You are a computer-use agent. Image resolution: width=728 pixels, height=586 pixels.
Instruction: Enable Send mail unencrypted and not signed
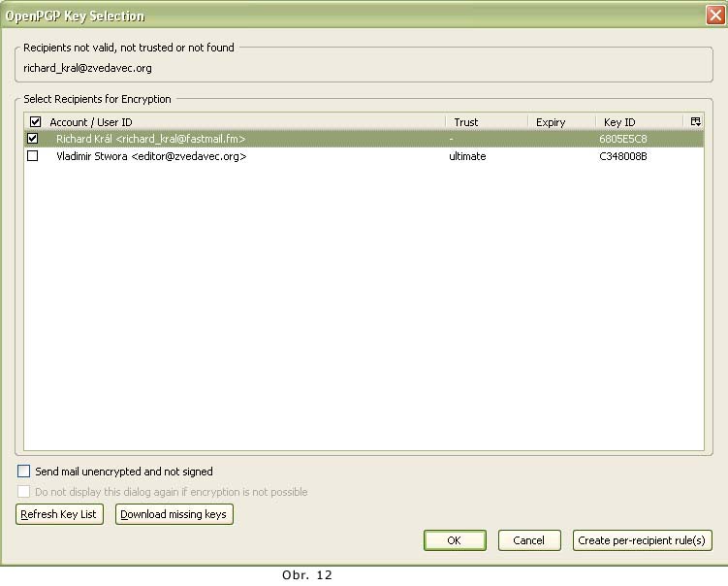[23, 472]
